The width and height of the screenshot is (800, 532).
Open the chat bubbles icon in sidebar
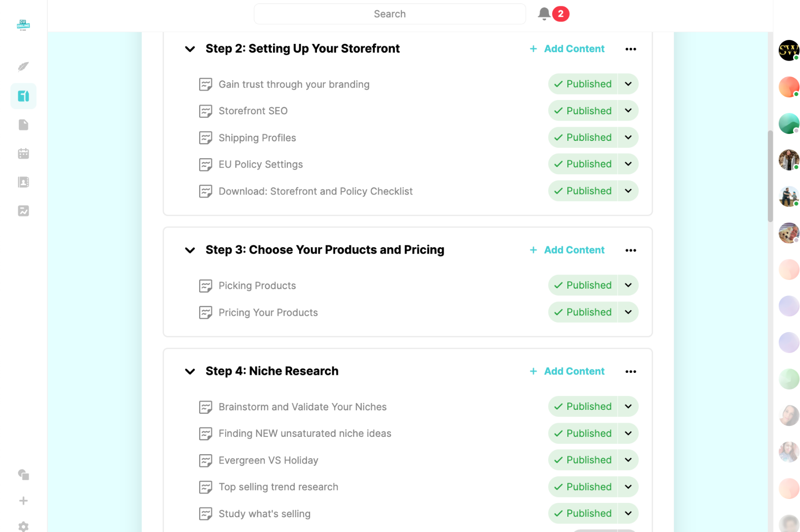point(23,474)
